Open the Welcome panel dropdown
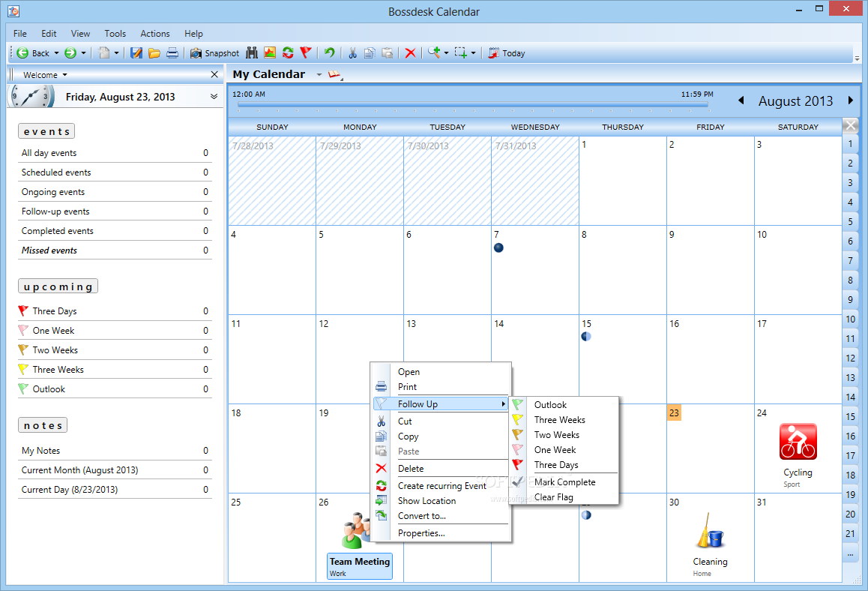Viewport: 868px width, 591px height. click(64, 75)
